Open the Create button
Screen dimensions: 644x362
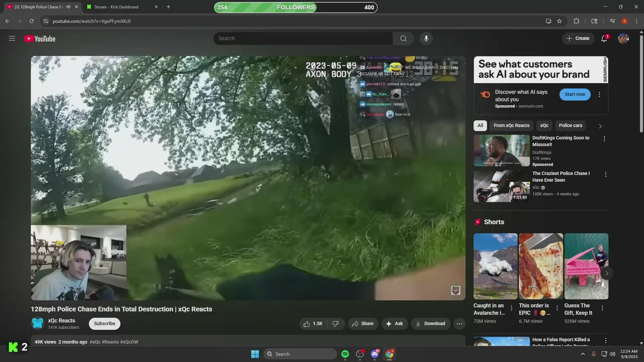(578, 39)
